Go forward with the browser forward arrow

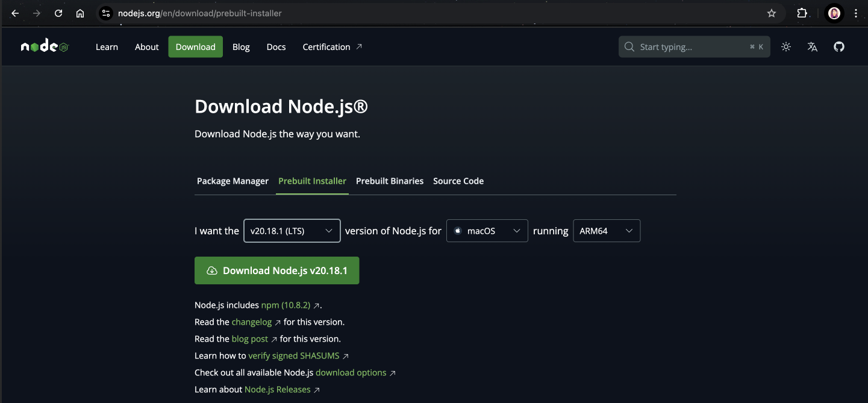pos(37,13)
